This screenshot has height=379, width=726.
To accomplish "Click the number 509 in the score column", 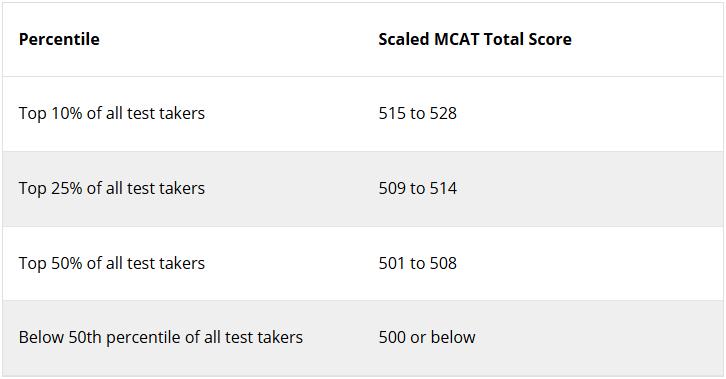I will point(392,188).
